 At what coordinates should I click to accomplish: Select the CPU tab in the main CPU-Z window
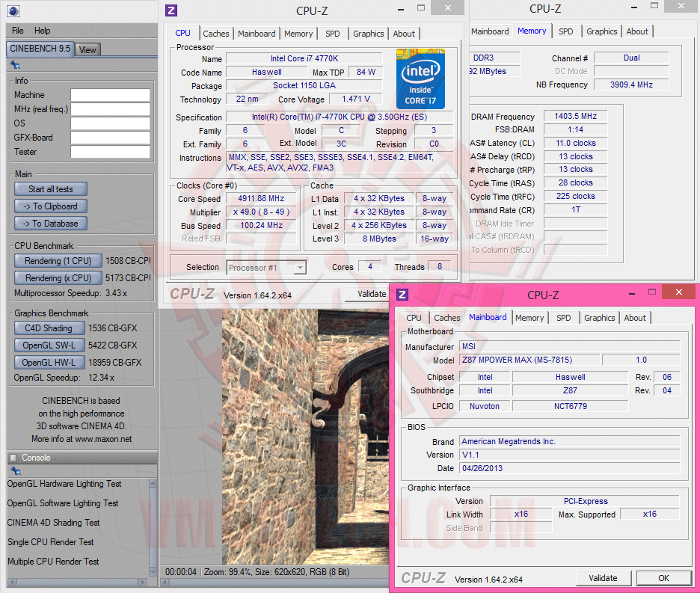point(182,33)
